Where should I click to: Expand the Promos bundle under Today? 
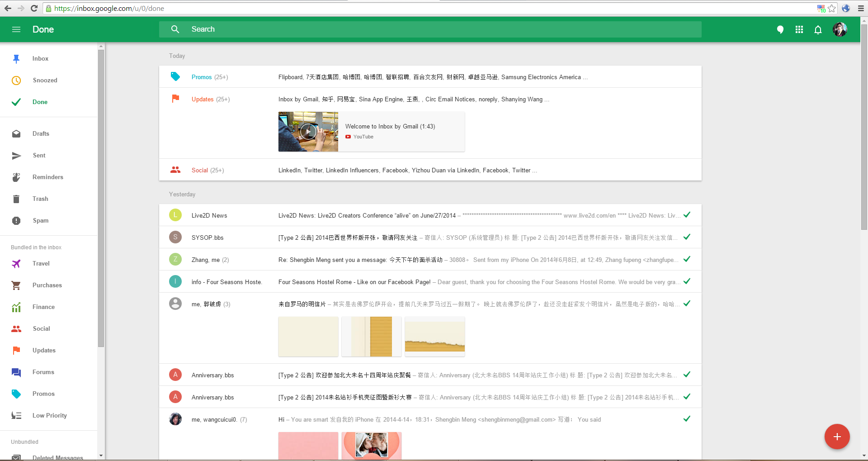(x=430, y=77)
